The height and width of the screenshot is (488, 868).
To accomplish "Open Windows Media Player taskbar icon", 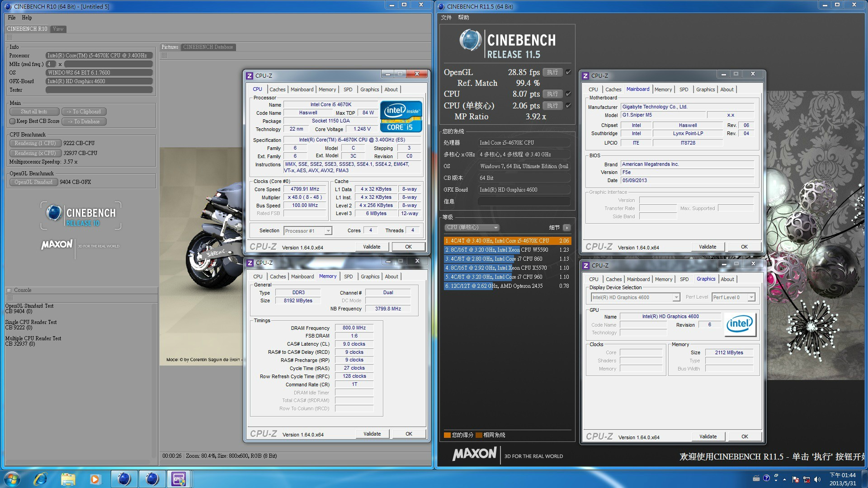I will tap(95, 479).
